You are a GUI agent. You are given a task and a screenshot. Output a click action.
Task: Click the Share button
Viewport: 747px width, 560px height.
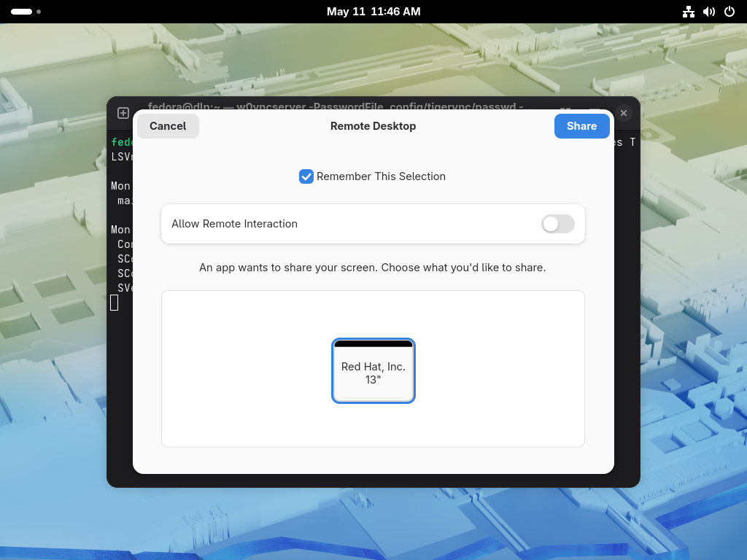(581, 126)
